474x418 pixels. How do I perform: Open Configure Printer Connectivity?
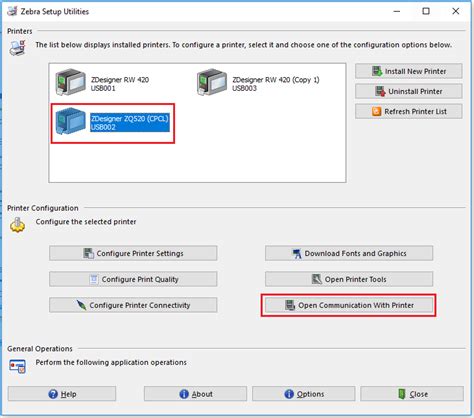[x=133, y=305]
